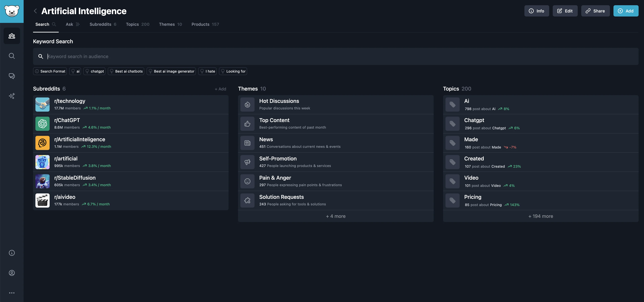Image resolution: width=644 pixels, height=302 pixels.
Task: Click the three-dots more options icon
Action: [12, 293]
